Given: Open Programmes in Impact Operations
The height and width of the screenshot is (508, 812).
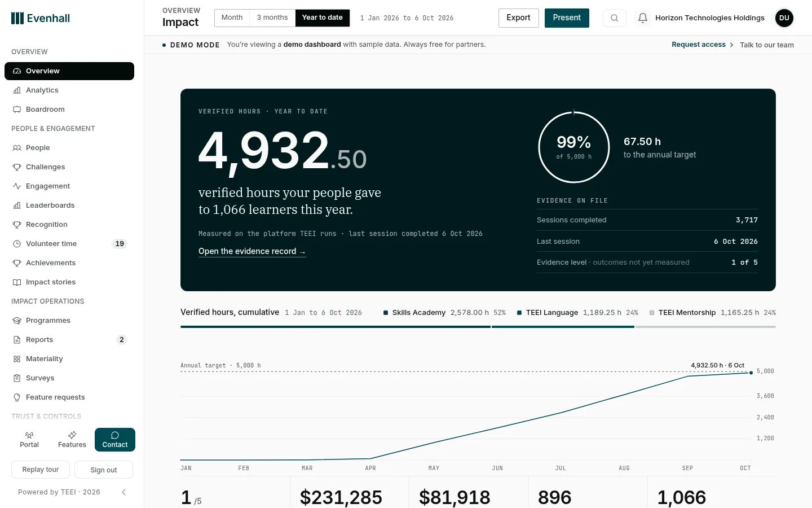Looking at the screenshot, I should (69, 321).
